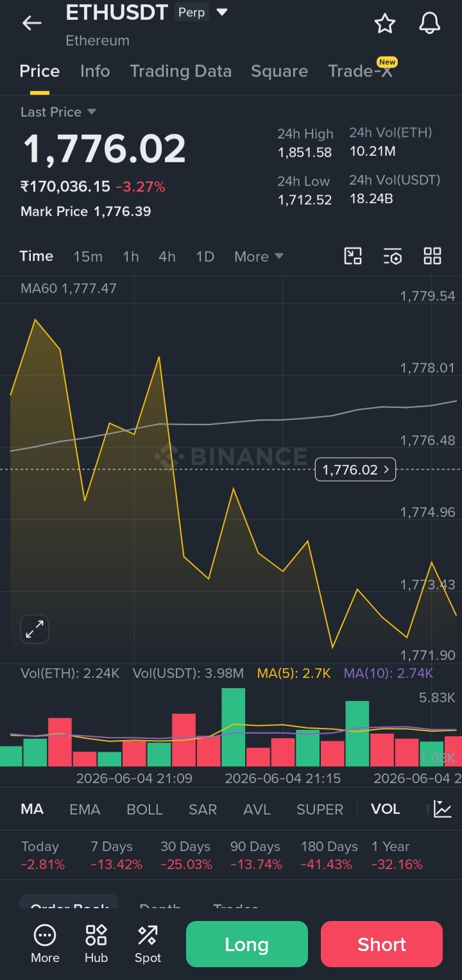Click the MA60 1,777.47 label
This screenshot has width=462, height=980.
[69, 288]
